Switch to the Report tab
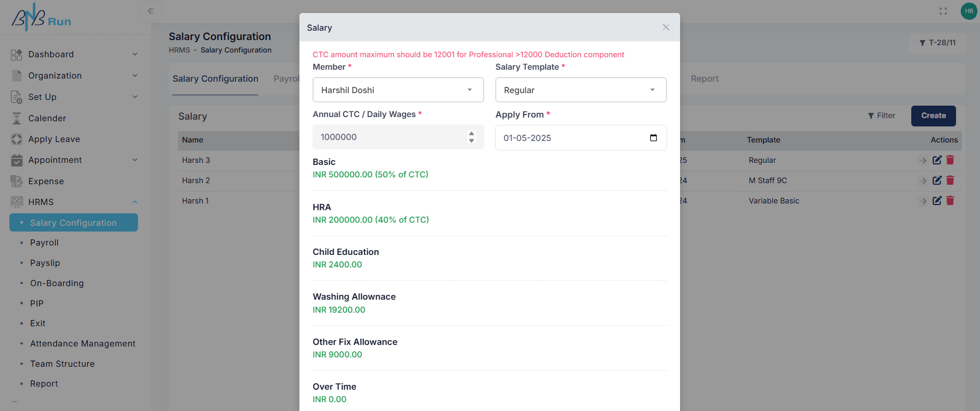This screenshot has width=980, height=411. click(704, 79)
